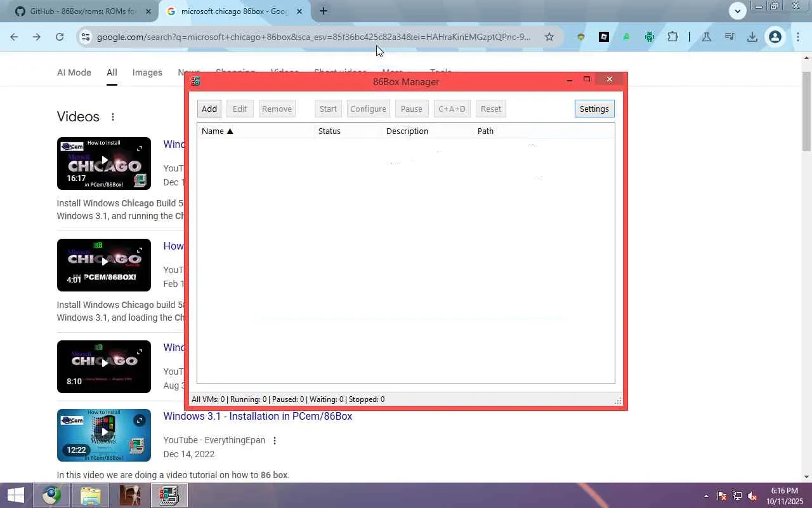Play the 4:01 Chicago video thumbnail
Image resolution: width=812 pixels, height=508 pixels.
104,265
